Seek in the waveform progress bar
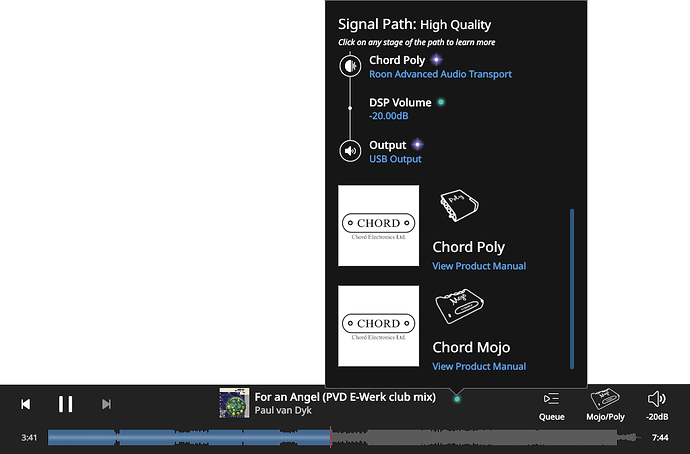Image resolution: width=690 pixels, height=454 pixels. point(344,437)
